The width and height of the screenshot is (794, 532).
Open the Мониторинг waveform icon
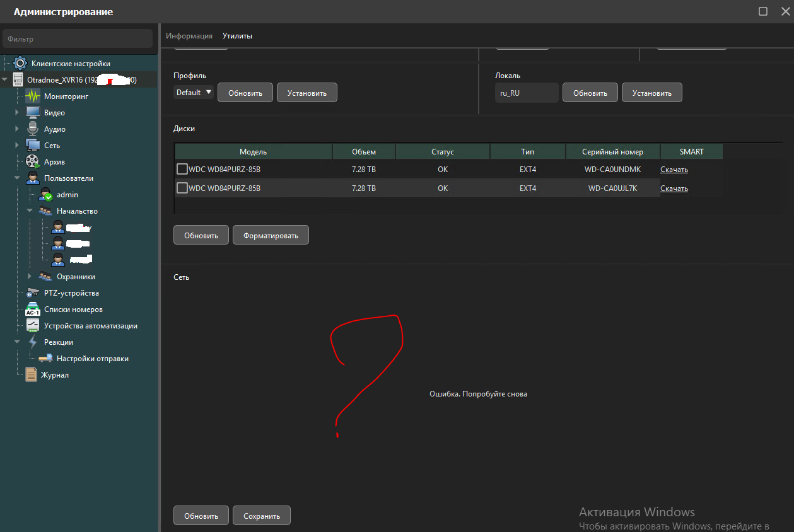tap(33, 96)
